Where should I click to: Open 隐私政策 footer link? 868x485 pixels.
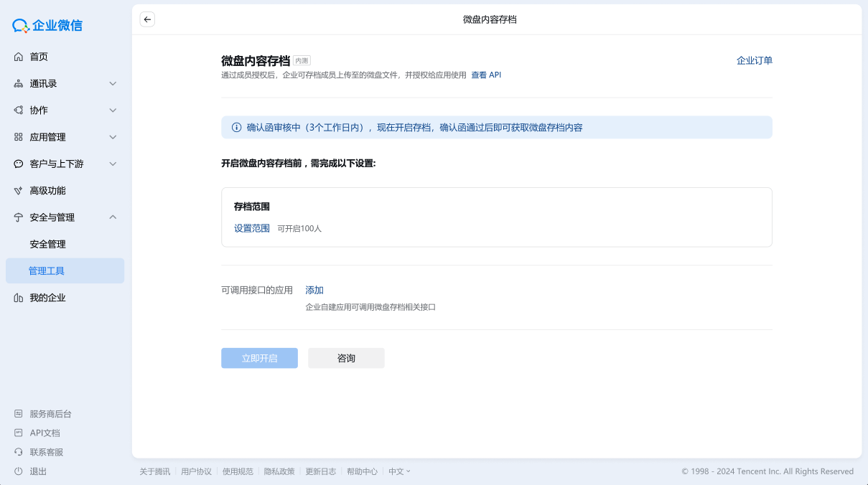279,471
